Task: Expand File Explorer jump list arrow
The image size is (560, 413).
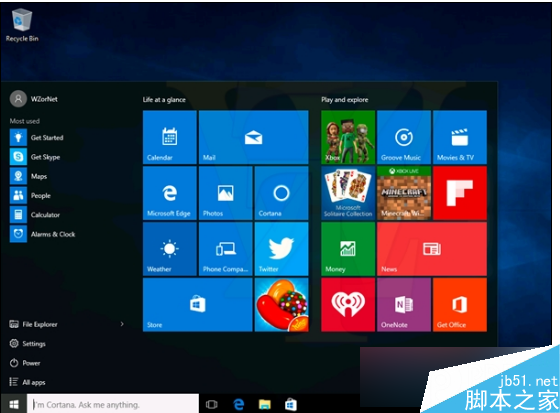Action: tap(122, 324)
